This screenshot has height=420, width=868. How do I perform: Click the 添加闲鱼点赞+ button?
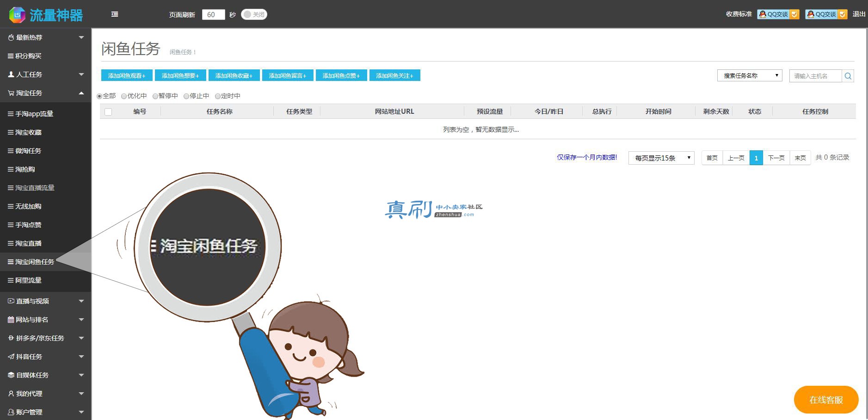point(341,75)
